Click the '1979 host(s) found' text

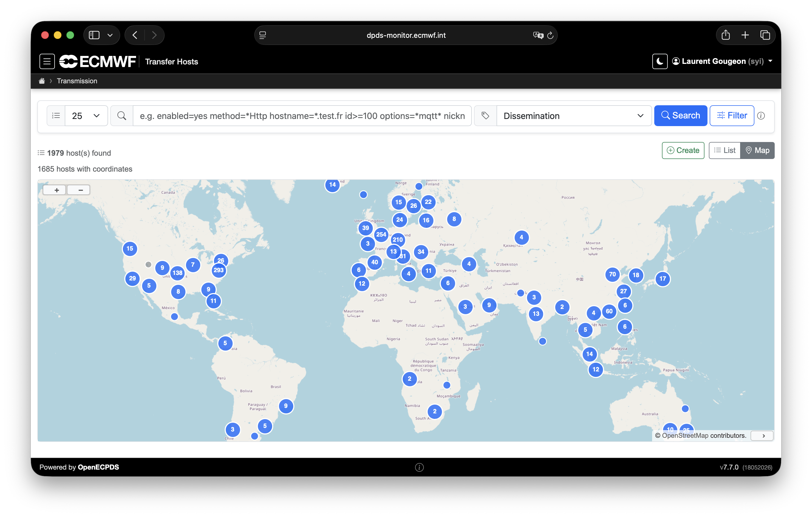(79, 153)
